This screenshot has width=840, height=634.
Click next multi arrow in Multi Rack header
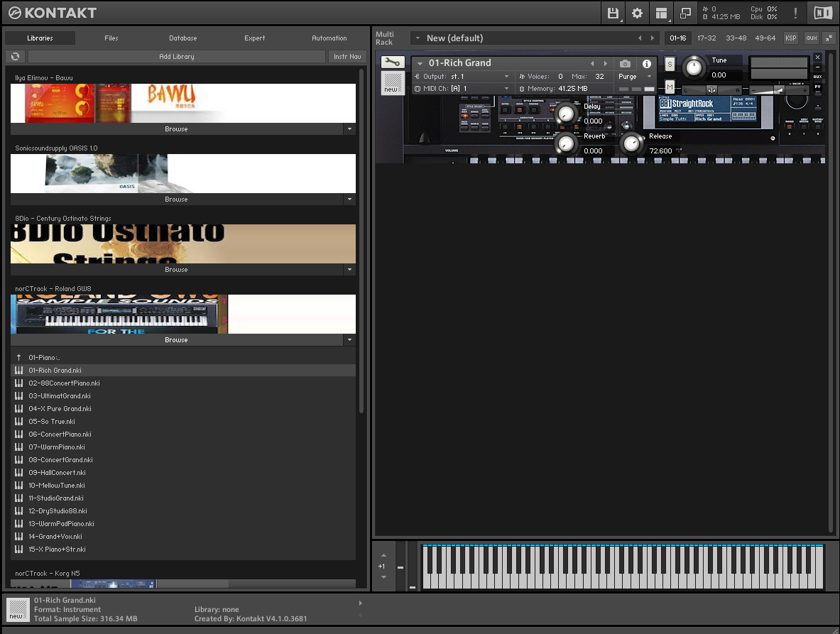click(x=652, y=38)
